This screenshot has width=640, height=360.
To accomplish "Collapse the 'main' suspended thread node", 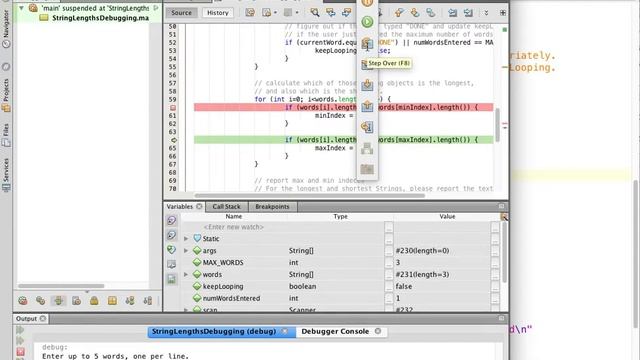I will 21,8.
